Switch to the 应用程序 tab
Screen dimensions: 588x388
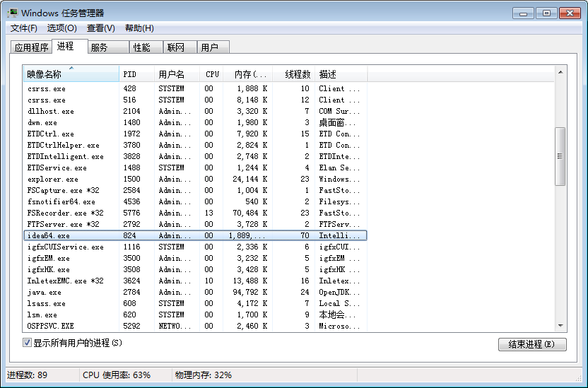pos(32,47)
